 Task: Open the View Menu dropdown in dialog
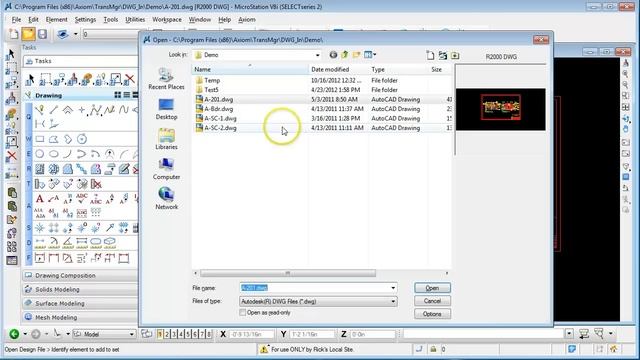tap(370, 55)
